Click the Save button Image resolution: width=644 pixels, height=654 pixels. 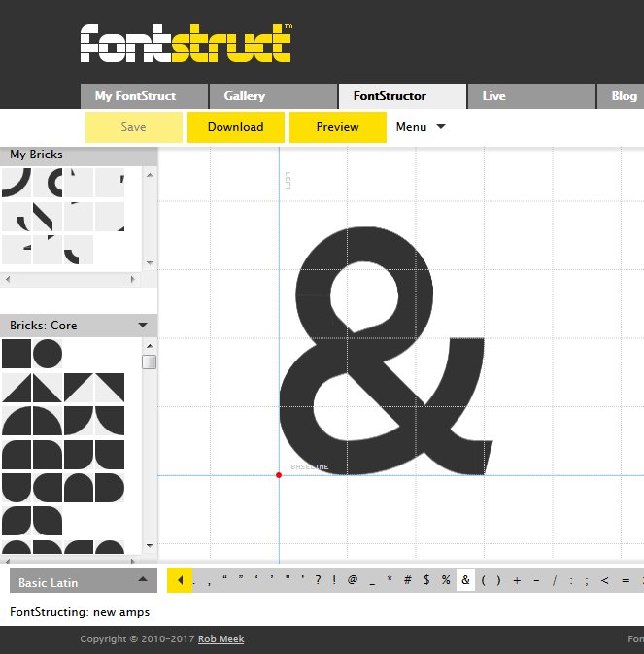pyautogui.click(x=134, y=127)
